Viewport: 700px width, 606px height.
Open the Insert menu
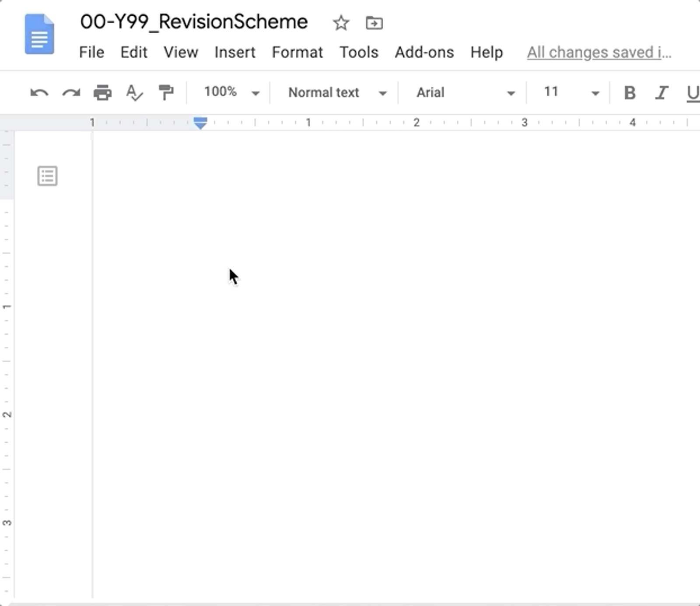[x=235, y=52]
